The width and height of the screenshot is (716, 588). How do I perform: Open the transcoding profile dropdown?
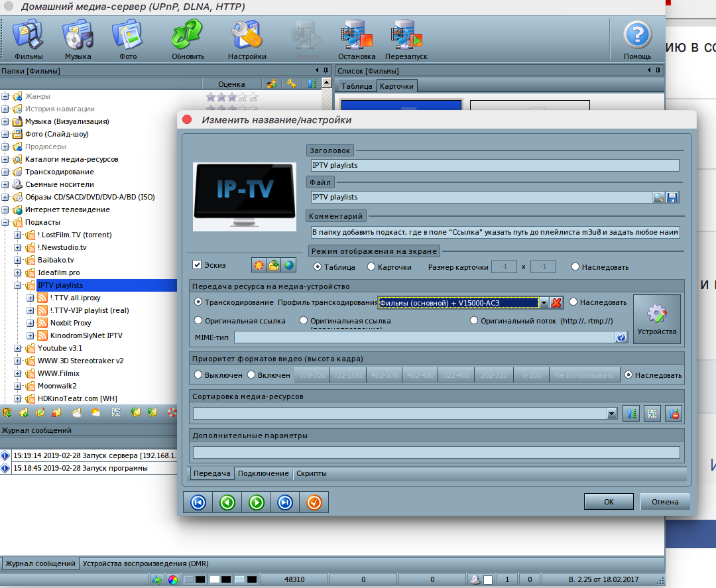click(x=544, y=303)
